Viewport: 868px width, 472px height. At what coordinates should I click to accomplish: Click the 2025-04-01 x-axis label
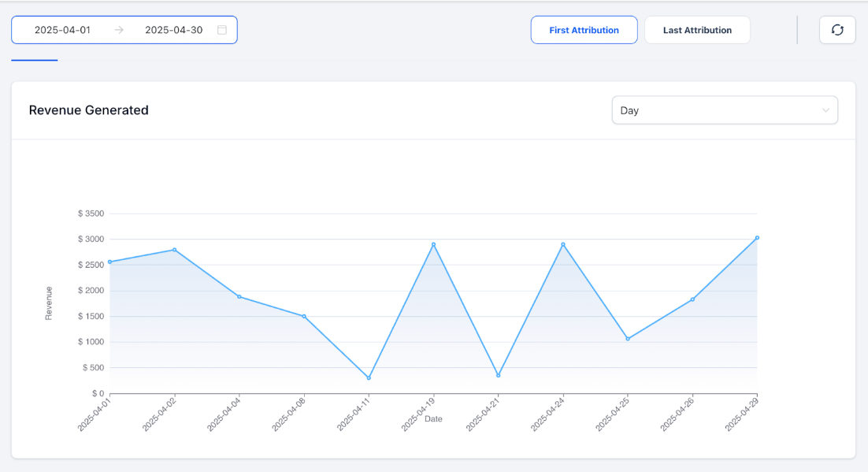point(95,414)
